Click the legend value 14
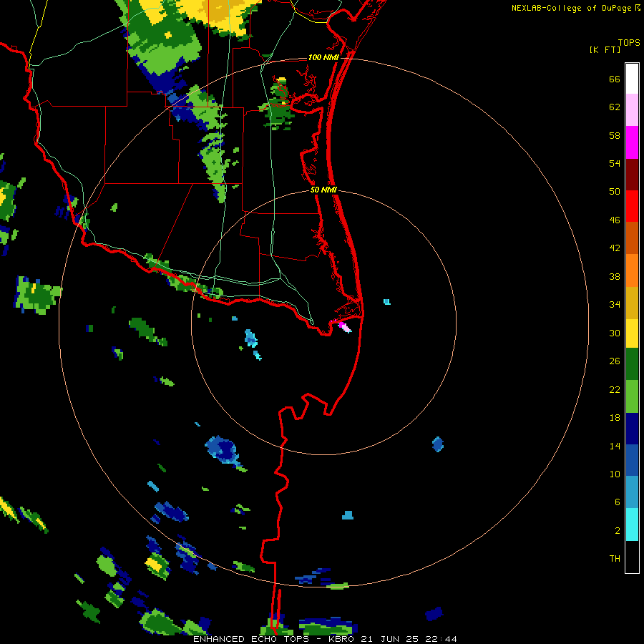This screenshot has height=644, width=644. pyautogui.click(x=615, y=446)
